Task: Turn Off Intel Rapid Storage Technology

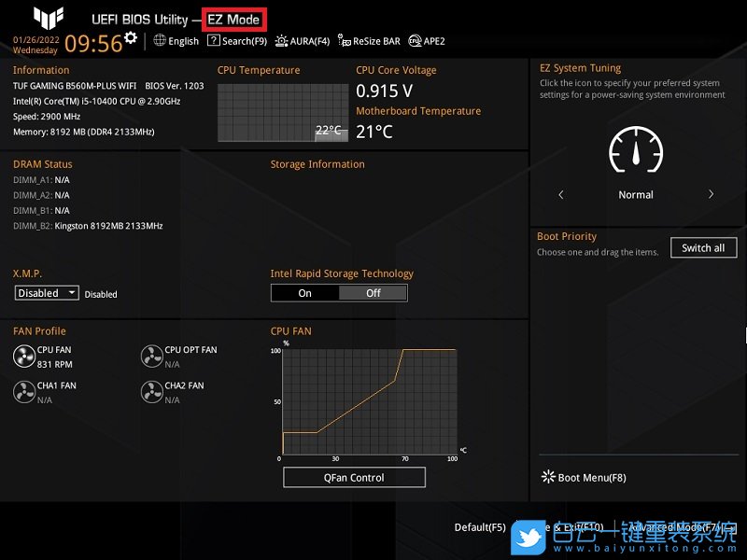Action: [x=373, y=292]
